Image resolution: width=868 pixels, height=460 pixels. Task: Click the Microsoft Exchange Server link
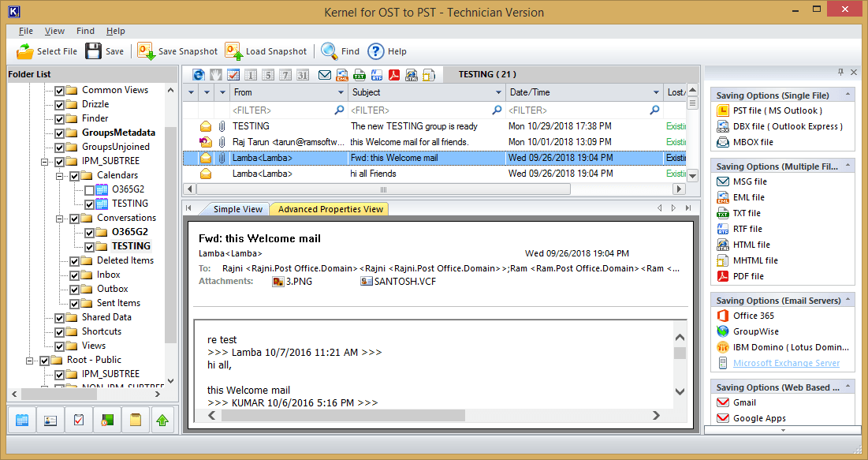pyautogui.click(x=786, y=363)
